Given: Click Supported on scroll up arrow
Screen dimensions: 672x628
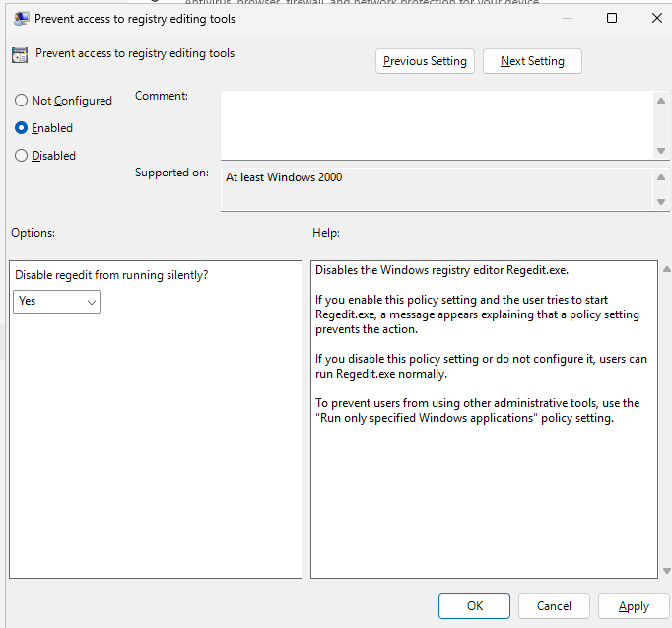Looking at the screenshot, I should [661, 177].
